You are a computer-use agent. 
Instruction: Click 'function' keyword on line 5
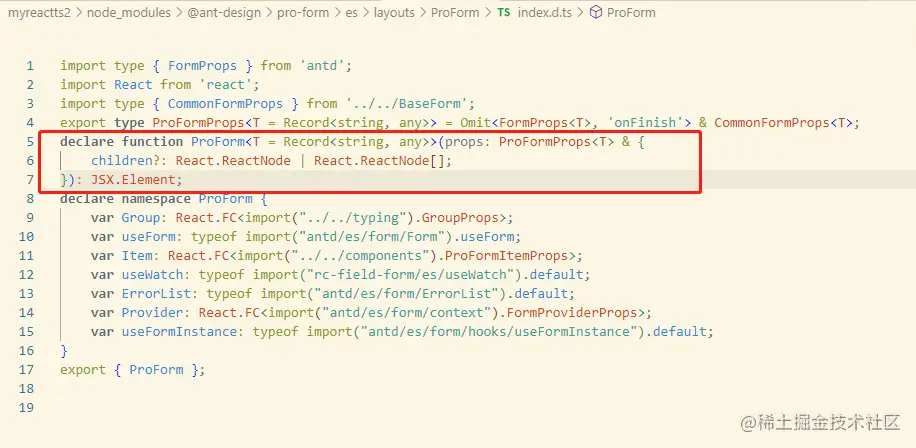[x=152, y=141]
